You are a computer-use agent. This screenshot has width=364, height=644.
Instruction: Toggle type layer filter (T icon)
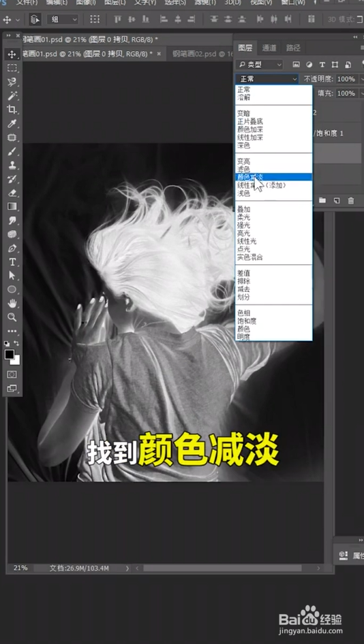click(x=322, y=65)
